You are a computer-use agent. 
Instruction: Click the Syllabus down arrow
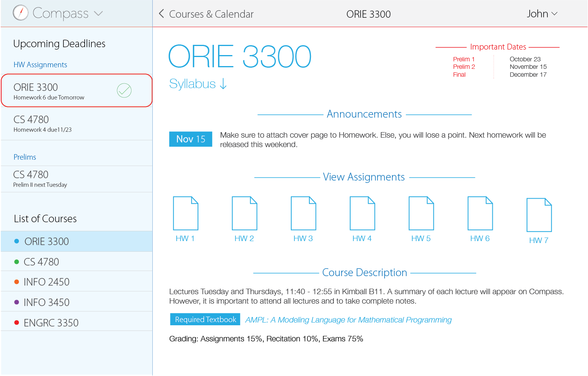[x=223, y=84]
